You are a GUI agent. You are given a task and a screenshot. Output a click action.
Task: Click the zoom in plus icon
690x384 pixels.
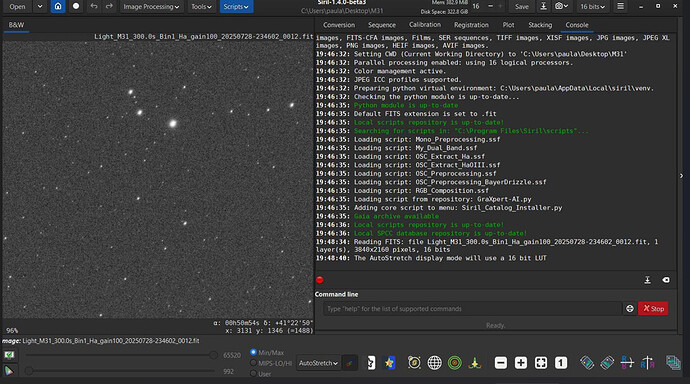click(x=521, y=363)
